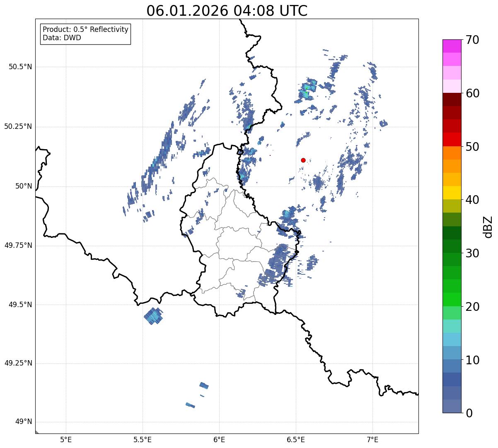498x448 pixels.
Task: Click the diamond-shaped echo near 49.45°N 5.55°E
Action: coord(153,317)
